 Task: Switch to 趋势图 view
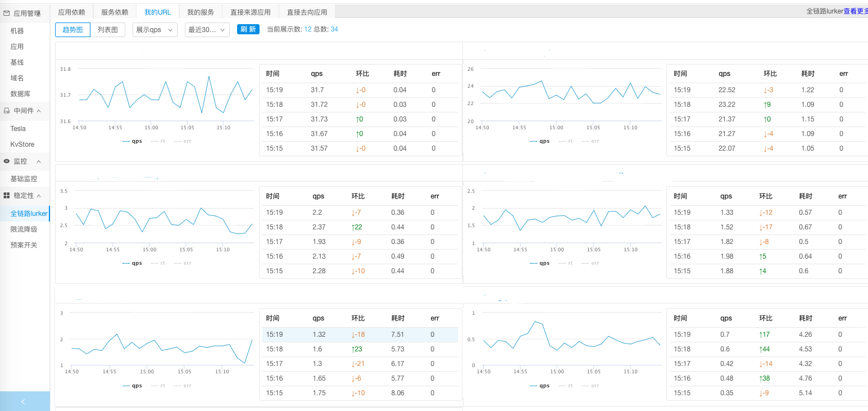click(72, 30)
